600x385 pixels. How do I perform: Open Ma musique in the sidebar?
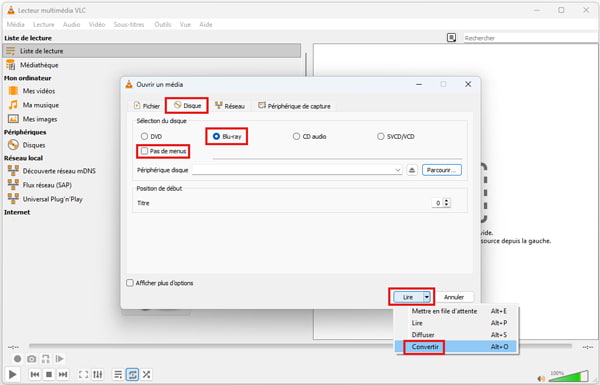click(41, 105)
